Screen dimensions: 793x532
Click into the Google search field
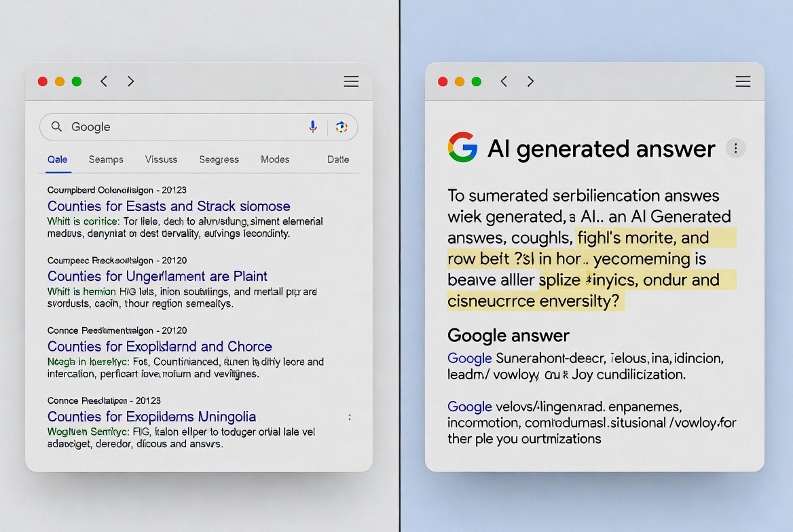click(183, 127)
